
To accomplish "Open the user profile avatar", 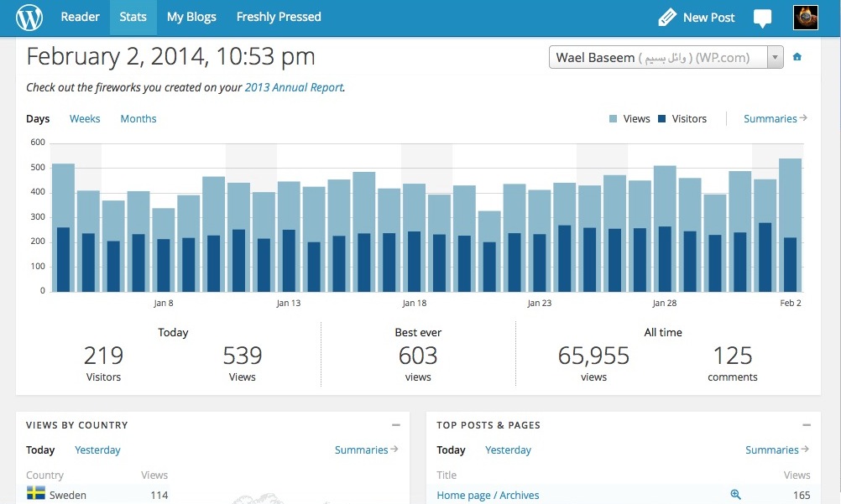I will (806, 18).
